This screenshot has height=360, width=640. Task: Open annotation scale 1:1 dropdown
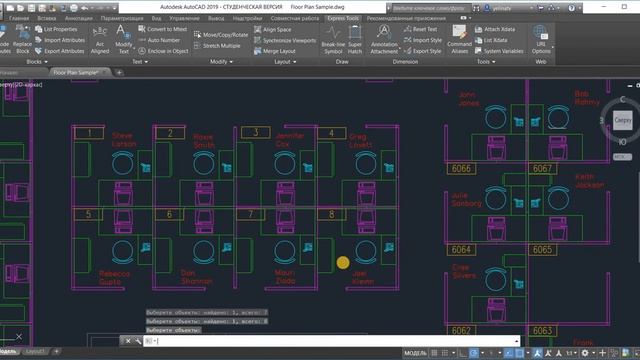[572, 353]
